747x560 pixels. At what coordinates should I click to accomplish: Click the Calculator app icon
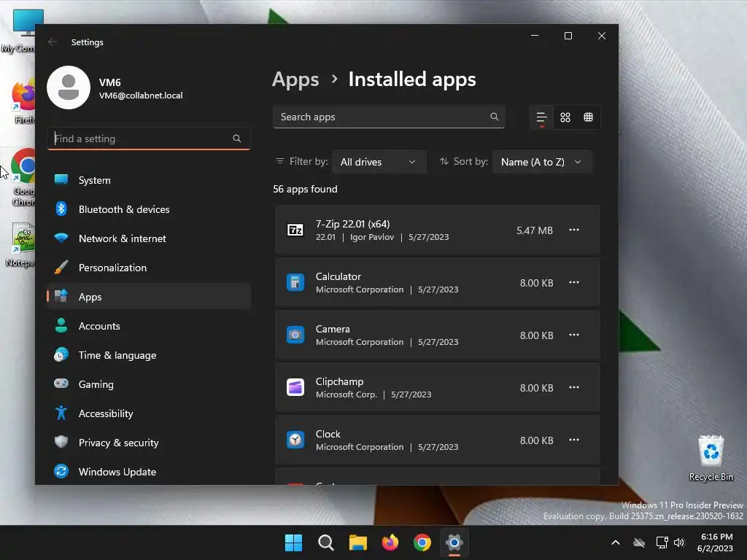click(295, 282)
